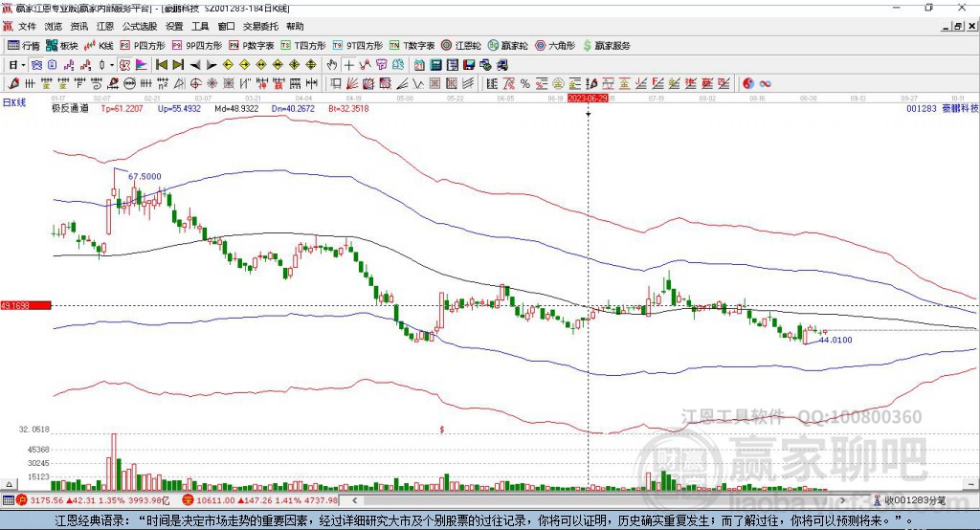Click the 44.0100 low price label
This screenshot has width=980, height=530.
[835, 340]
